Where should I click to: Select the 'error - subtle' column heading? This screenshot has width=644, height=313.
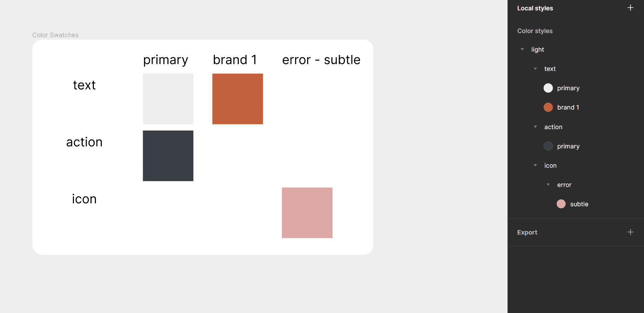pos(321,60)
